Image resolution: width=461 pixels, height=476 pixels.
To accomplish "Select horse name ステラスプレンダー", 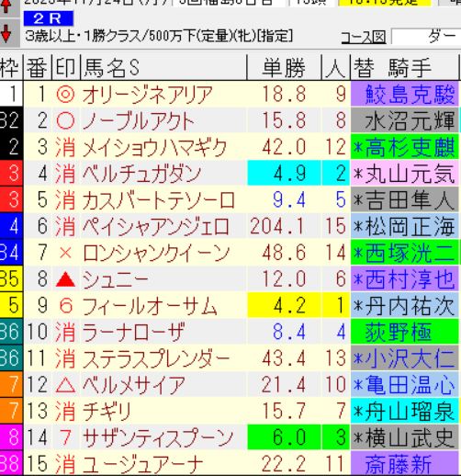I will click(x=156, y=358).
